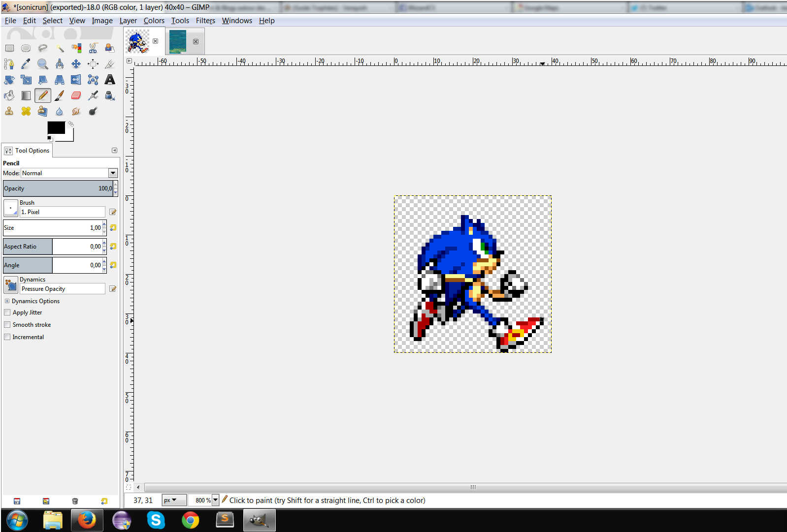This screenshot has width=787, height=532.
Task: Select the Text tool
Action: (110, 80)
